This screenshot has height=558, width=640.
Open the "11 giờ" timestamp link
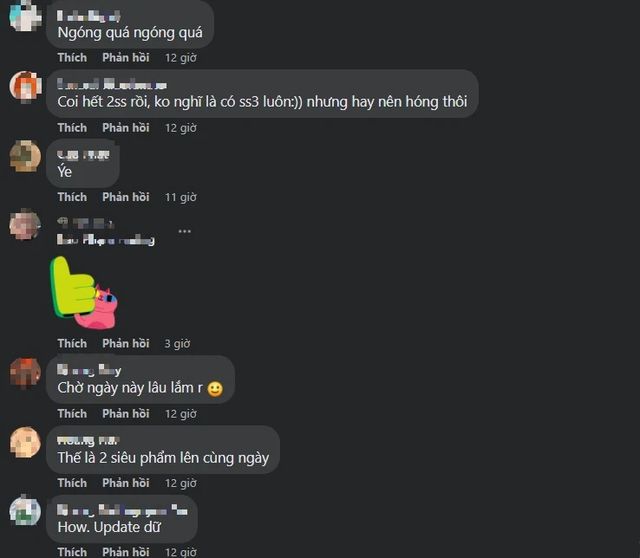click(181, 198)
